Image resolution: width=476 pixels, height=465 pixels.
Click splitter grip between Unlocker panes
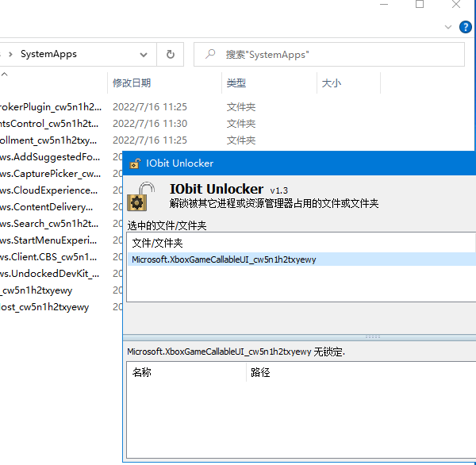coord(373,337)
